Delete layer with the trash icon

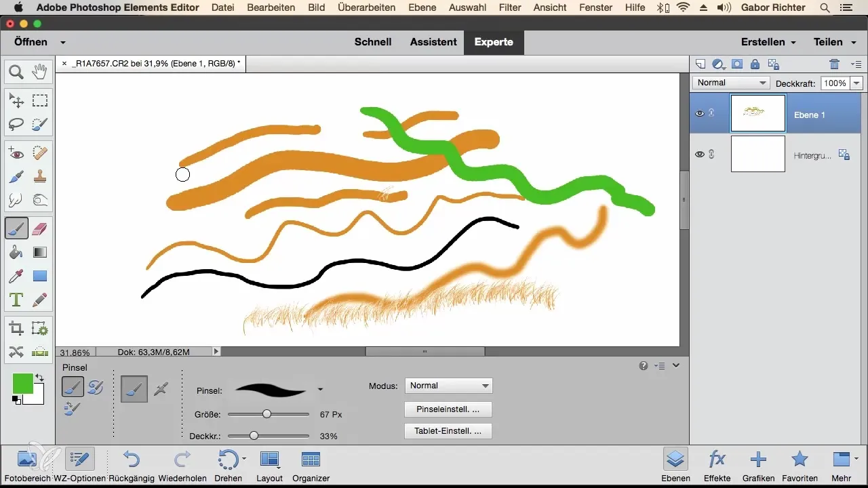(835, 64)
